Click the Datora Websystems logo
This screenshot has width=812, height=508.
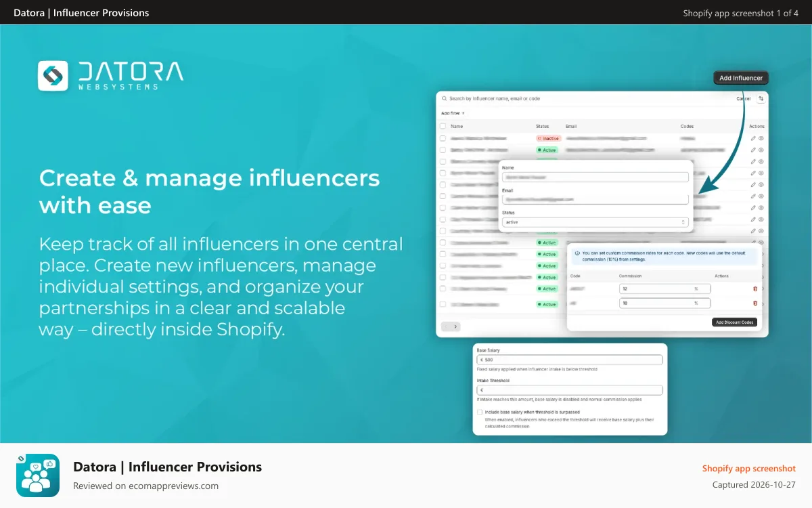pos(110,76)
